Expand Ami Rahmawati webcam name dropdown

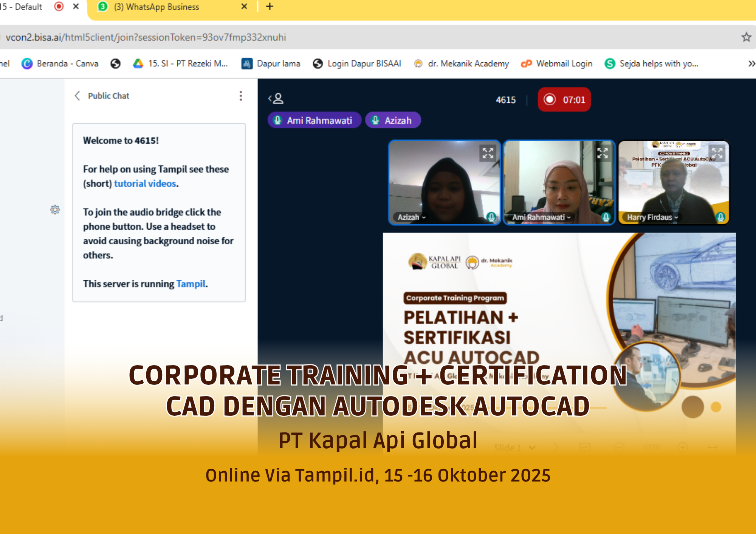(x=541, y=217)
